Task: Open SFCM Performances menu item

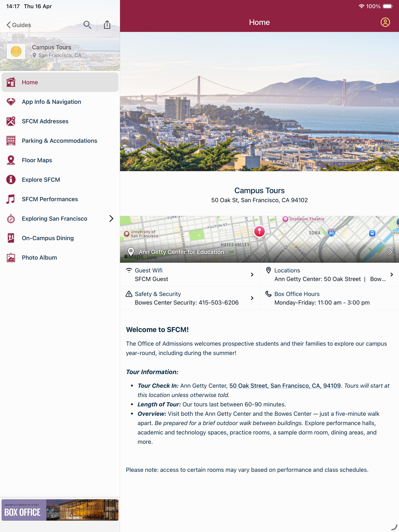Action: pyautogui.click(x=60, y=199)
